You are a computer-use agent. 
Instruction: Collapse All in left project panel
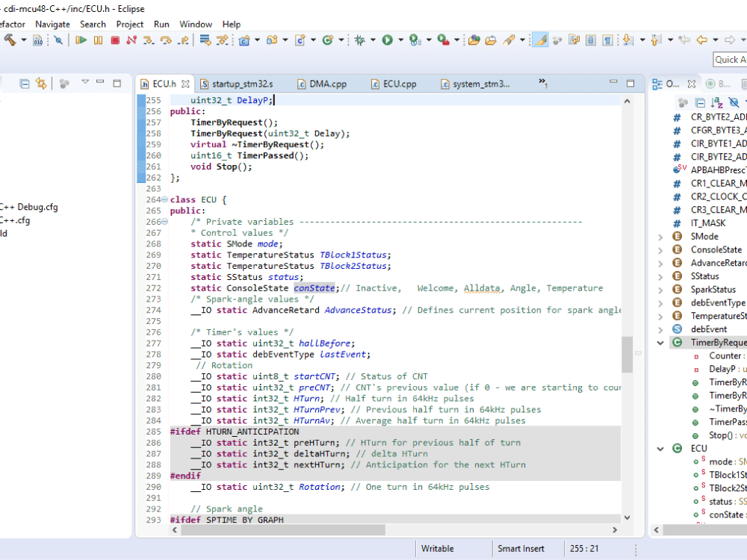point(25,84)
